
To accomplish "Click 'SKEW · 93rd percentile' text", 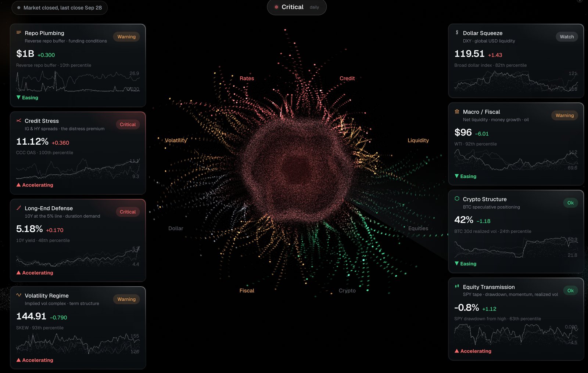I will coord(40,328).
